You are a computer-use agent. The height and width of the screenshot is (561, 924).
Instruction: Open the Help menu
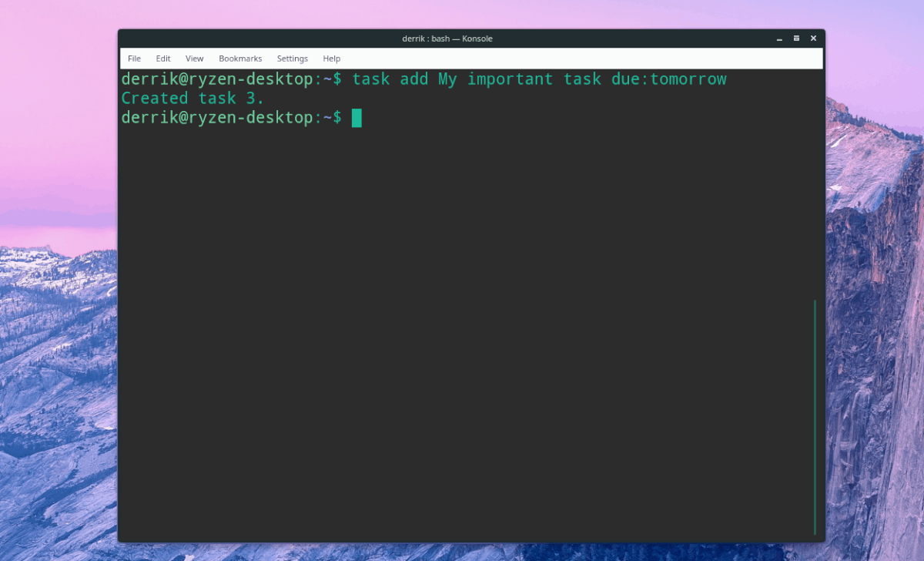coord(331,58)
